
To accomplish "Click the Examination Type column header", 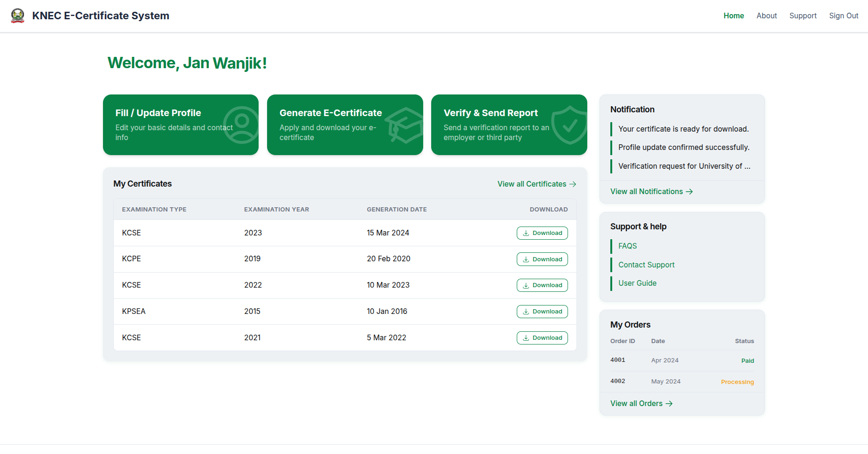I will point(154,210).
